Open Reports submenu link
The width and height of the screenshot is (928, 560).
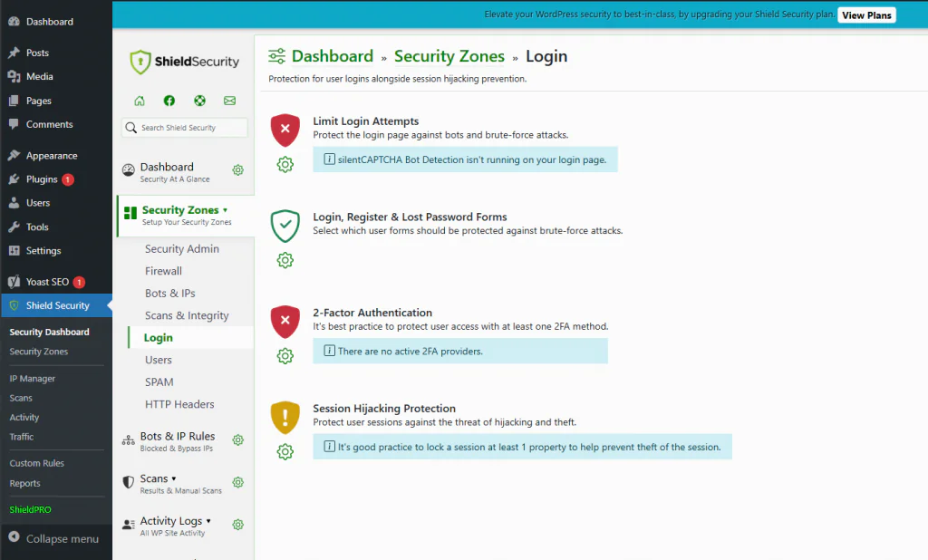[x=24, y=484]
